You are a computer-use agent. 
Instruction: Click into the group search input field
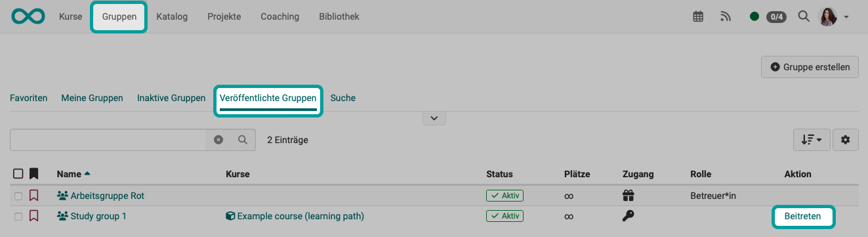point(108,140)
